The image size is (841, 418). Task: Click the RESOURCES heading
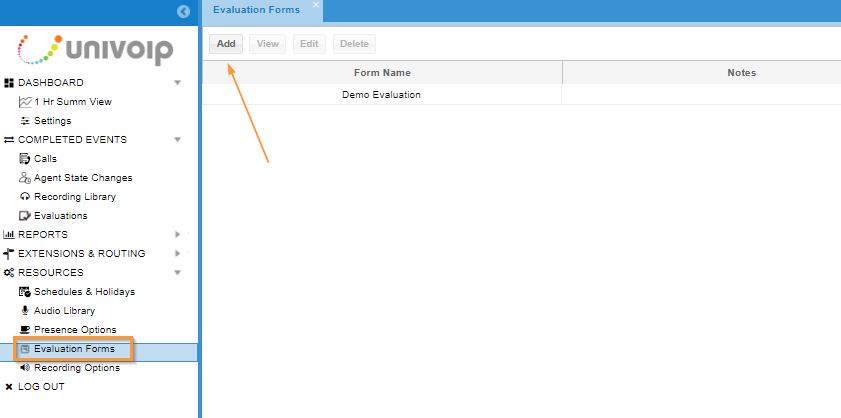(51, 273)
